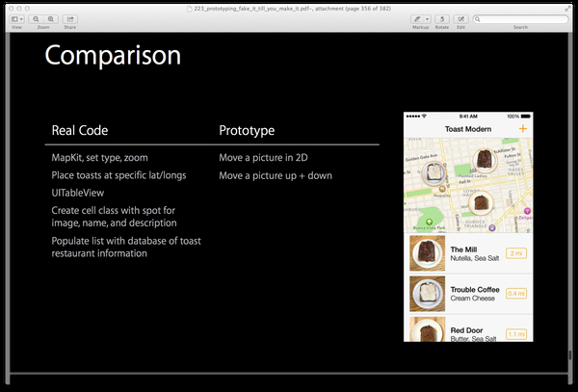The width and height of the screenshot is (578, 392).
Task: Click 'Create cell class with spot for' text
Action: (x=113, y=210)
